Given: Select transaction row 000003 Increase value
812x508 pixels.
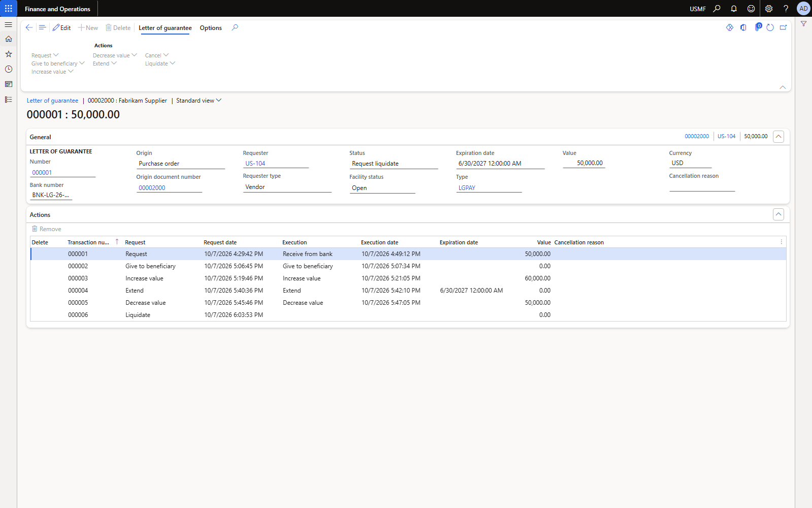Looking at the screenshot, I should (x=408, y=278).
